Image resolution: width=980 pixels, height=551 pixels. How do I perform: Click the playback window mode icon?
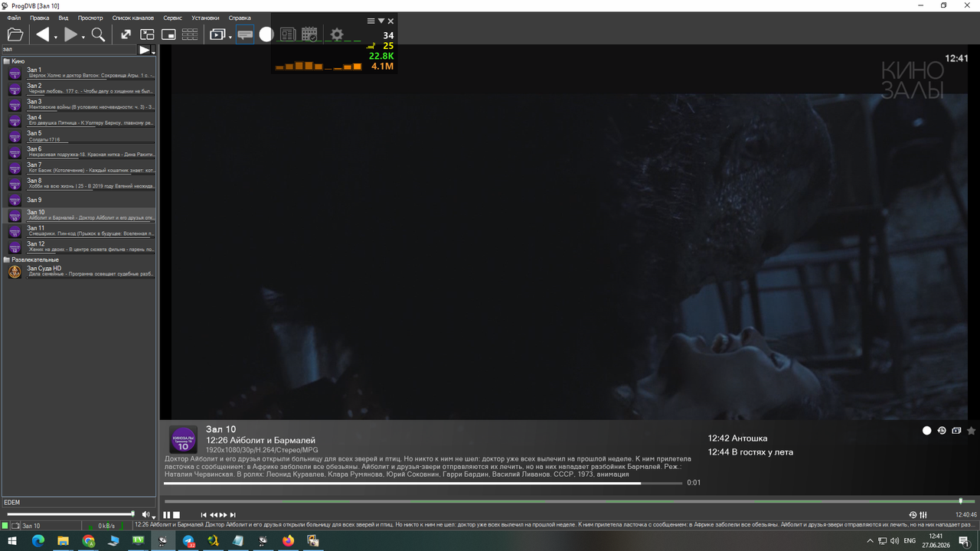[x=218, y=34]
